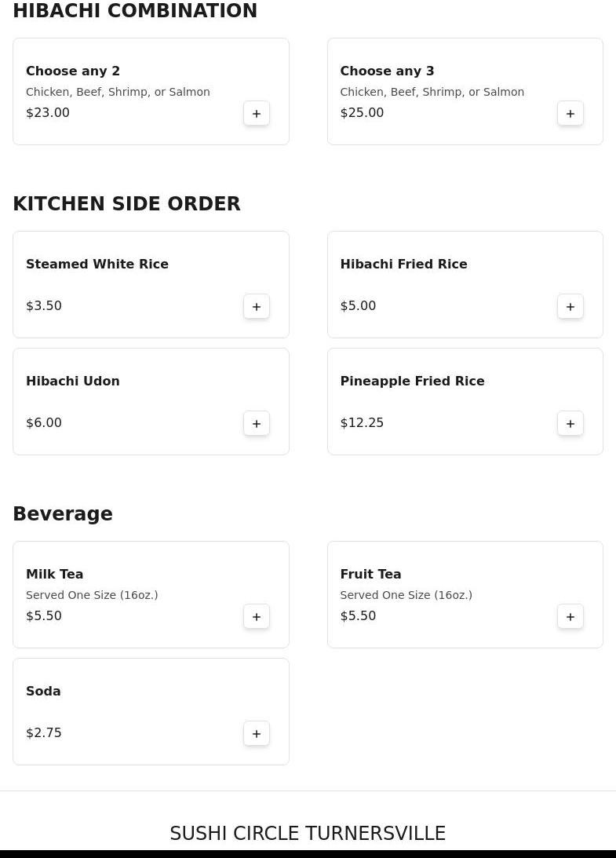Screen dimensions: 616x858
Task: Add Choose any 2 combination to cart
Action: click(x=257, y=113)
